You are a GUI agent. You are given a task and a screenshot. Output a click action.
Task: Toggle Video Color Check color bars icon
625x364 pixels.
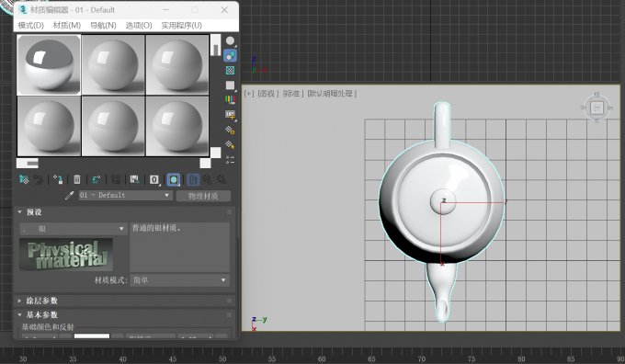[230, 99]
